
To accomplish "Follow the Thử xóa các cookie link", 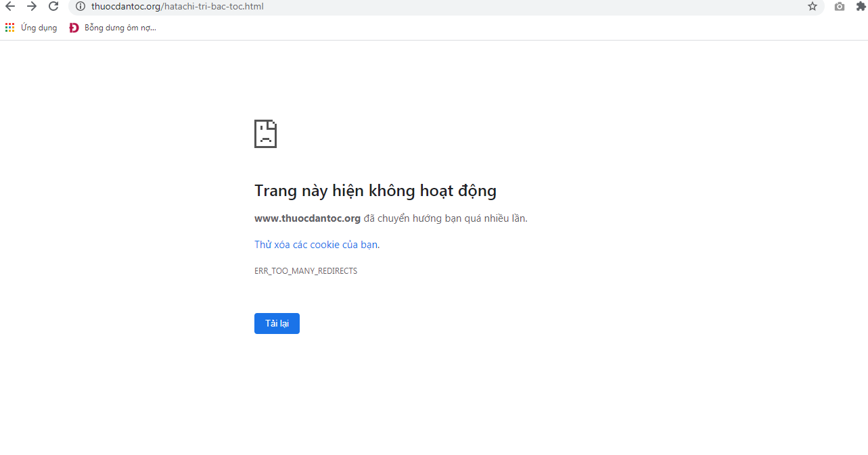I will pos(317,245).
